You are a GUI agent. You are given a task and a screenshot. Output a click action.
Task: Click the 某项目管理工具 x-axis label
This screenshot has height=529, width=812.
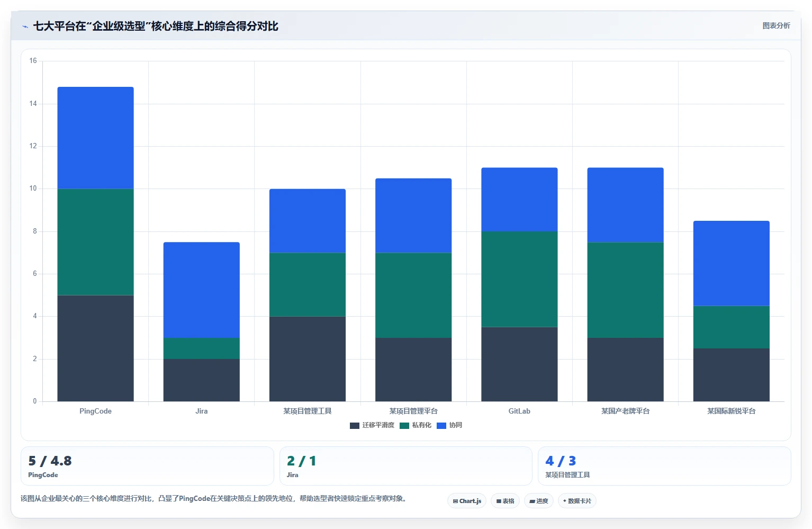[x=308, y=411]
